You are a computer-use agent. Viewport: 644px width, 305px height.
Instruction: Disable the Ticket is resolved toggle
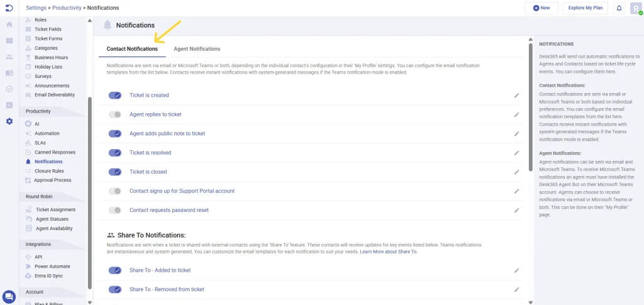tap(115, 153)
